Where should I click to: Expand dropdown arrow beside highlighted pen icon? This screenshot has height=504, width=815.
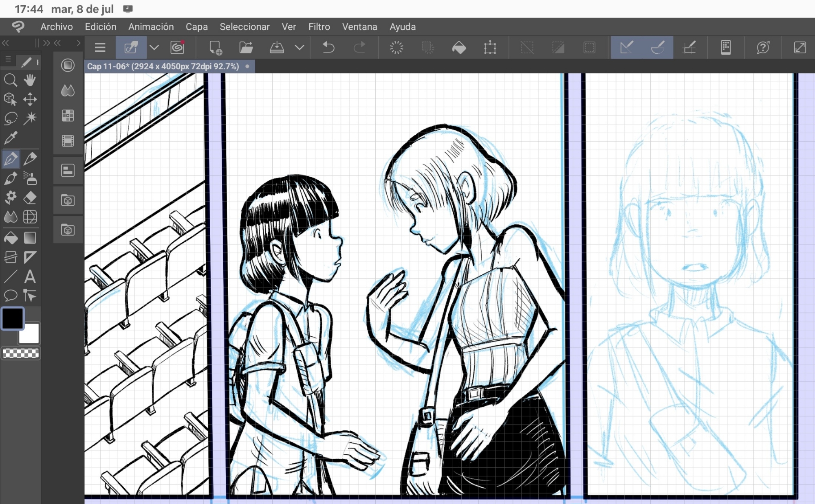tap(154, 48)
